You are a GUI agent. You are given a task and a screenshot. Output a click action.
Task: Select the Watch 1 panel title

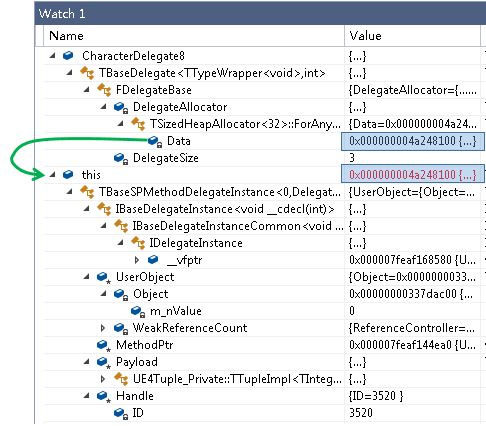click(x=62, y=14)
